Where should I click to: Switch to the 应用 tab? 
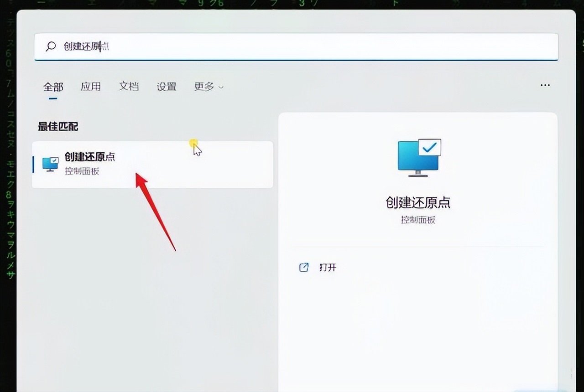[x=91, y=87]
